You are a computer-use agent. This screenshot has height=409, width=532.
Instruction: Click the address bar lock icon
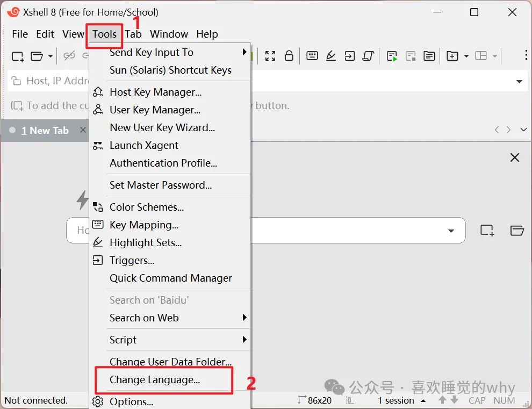tap(16, 81)
